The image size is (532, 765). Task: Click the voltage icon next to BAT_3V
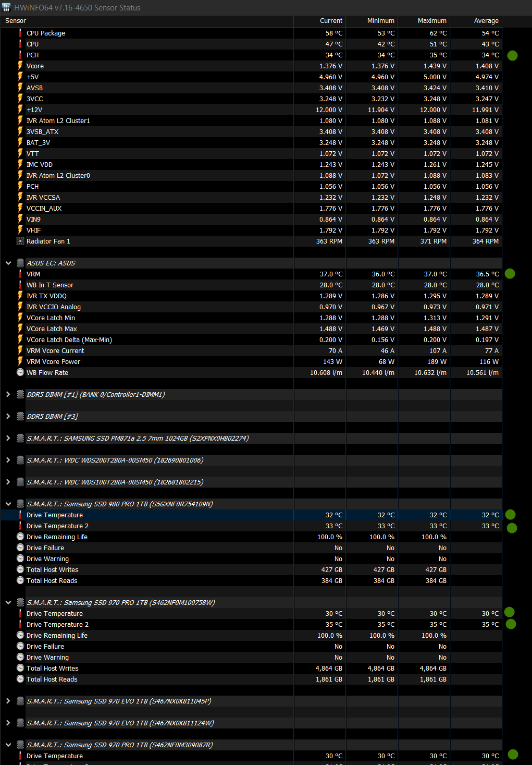tap(20, 142)
